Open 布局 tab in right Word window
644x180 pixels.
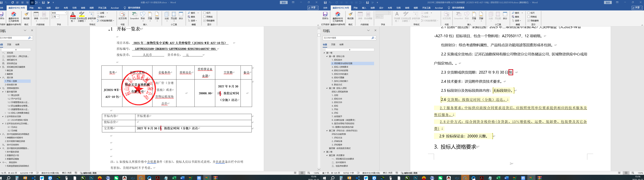pos(390,8)
